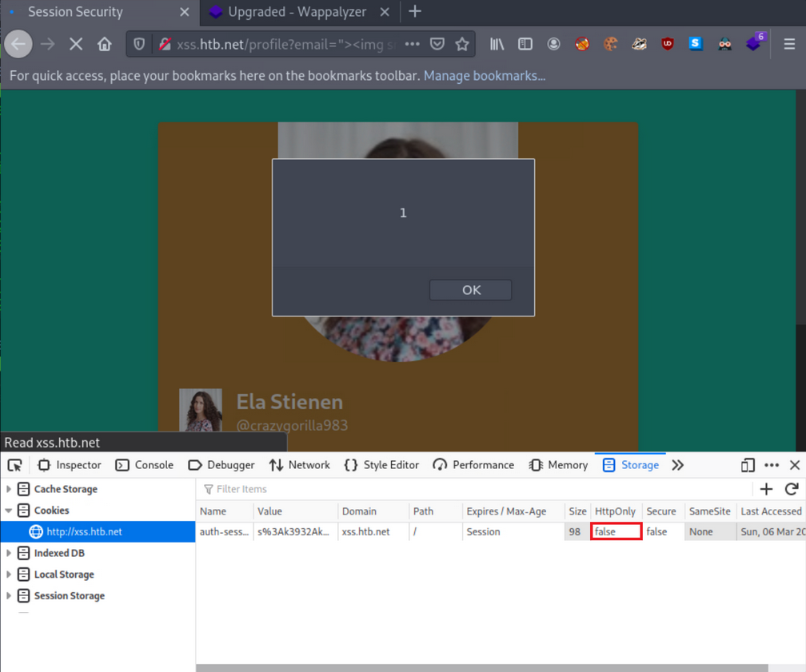Open the hidden DevTools panels chevron
Viewport: 806px width, 672px height.
tap(678, 464)
